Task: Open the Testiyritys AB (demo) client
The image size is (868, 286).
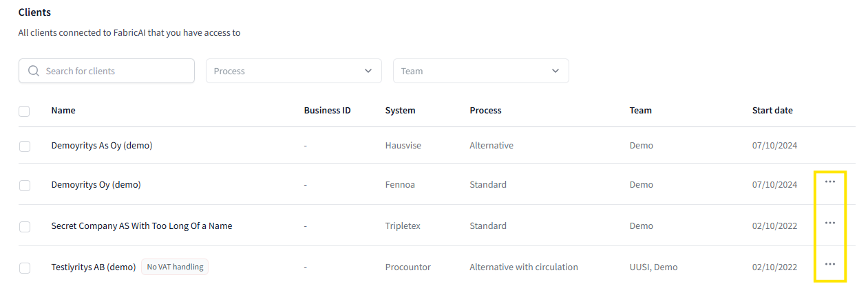Action: tap(94, 267)
